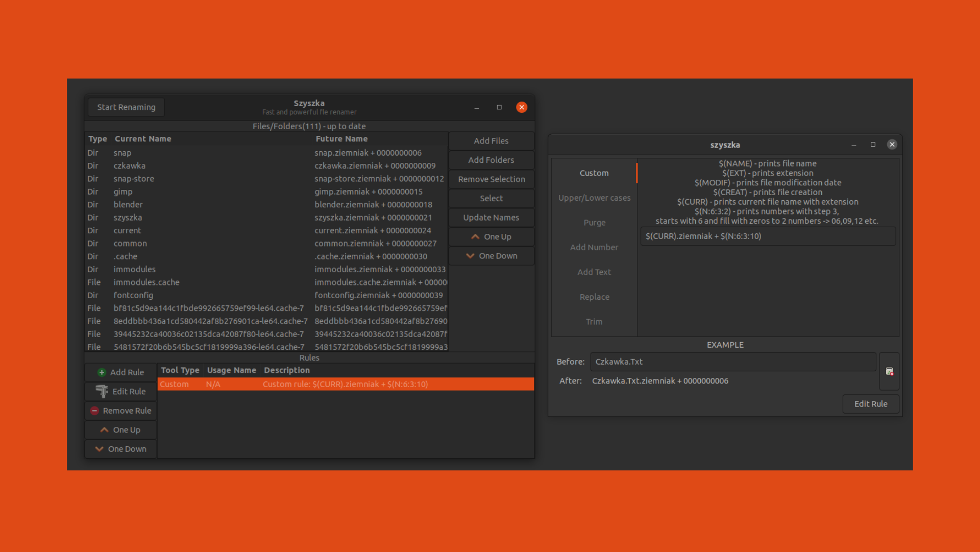Switch to Upper/Lower cases tab

pyautogui.click(x=594, y=198)
